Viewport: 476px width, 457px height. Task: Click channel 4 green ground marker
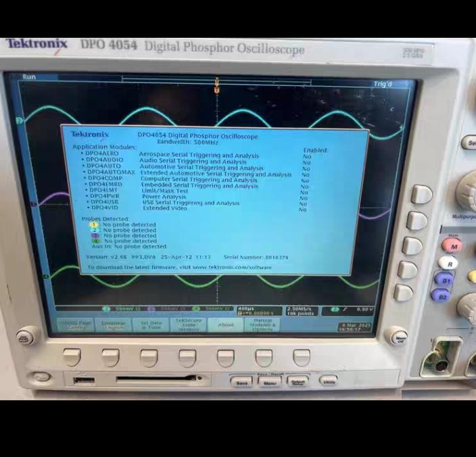click(x=46, y=276)
